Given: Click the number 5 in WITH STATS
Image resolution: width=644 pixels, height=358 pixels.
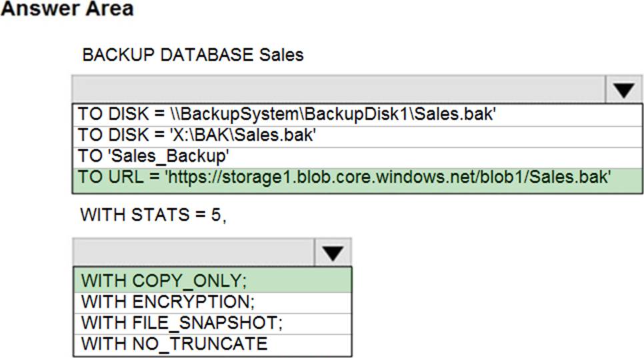Looking at the screenshot, I should [x=217, y=215].
